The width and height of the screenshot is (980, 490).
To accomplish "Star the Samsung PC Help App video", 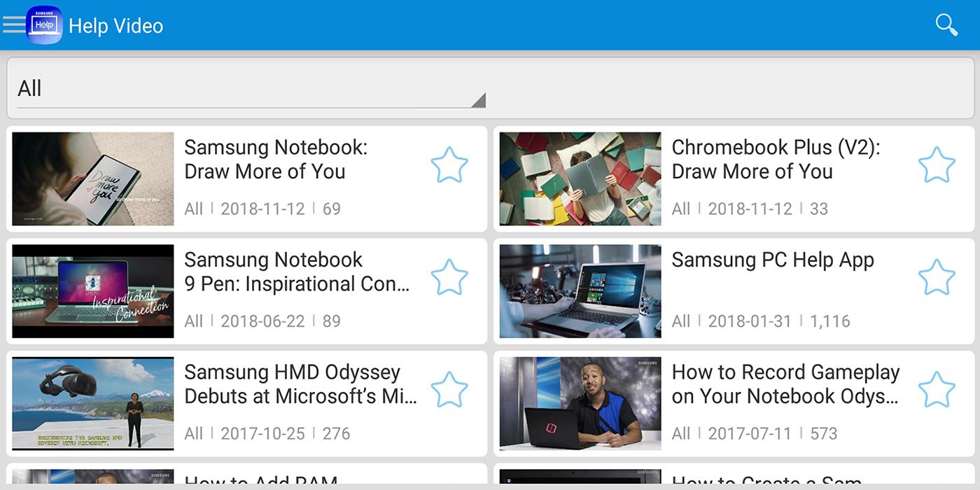I will (936, 277).
